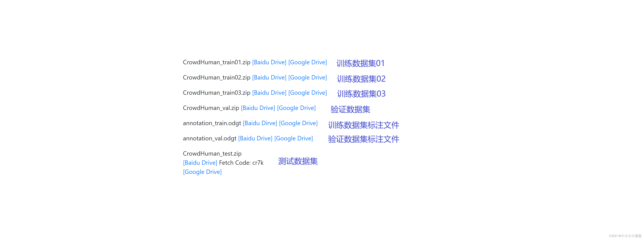Open Baidu Drive link for CrowdHuman_train03.zip
The width and height of the screenshot is (644, 239).
tap(269, 93)
